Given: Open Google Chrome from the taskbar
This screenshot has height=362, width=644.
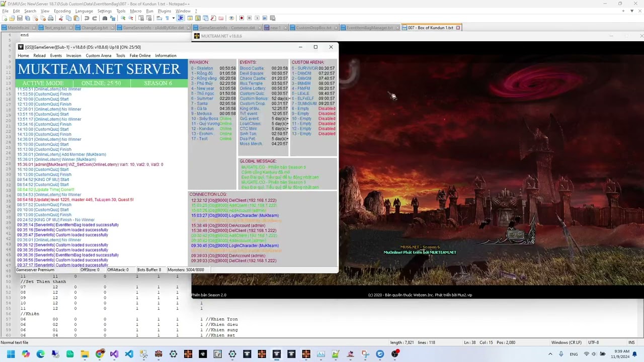Looking at the screenshot, I should 99,354.
